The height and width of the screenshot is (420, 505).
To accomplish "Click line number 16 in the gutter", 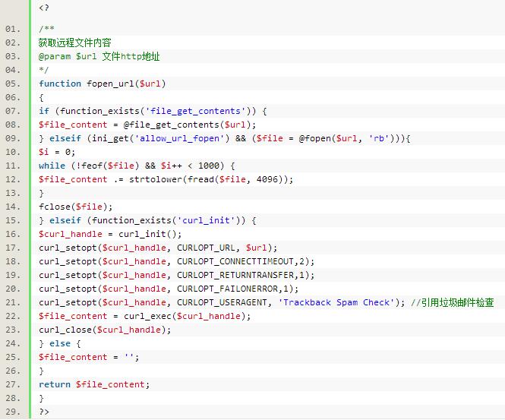I will pyautogui.click(x=12, y=234).
